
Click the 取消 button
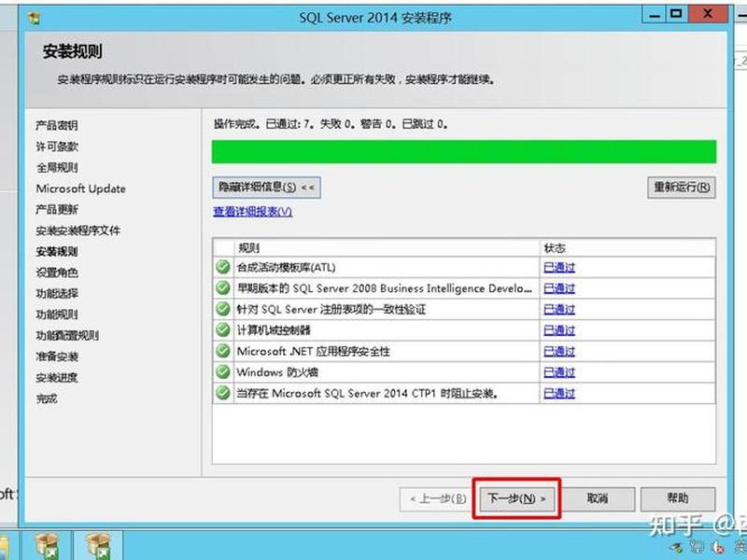598,498
